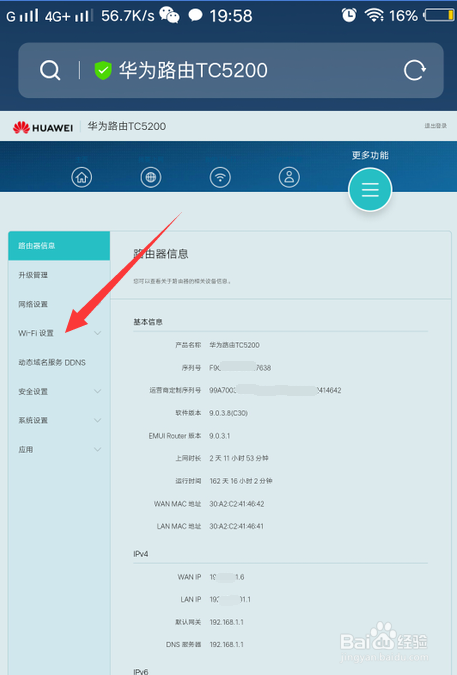Tap the teal 更多功能 menu button
The width and height of the screenshot is (457, 675).
(370, 189)
